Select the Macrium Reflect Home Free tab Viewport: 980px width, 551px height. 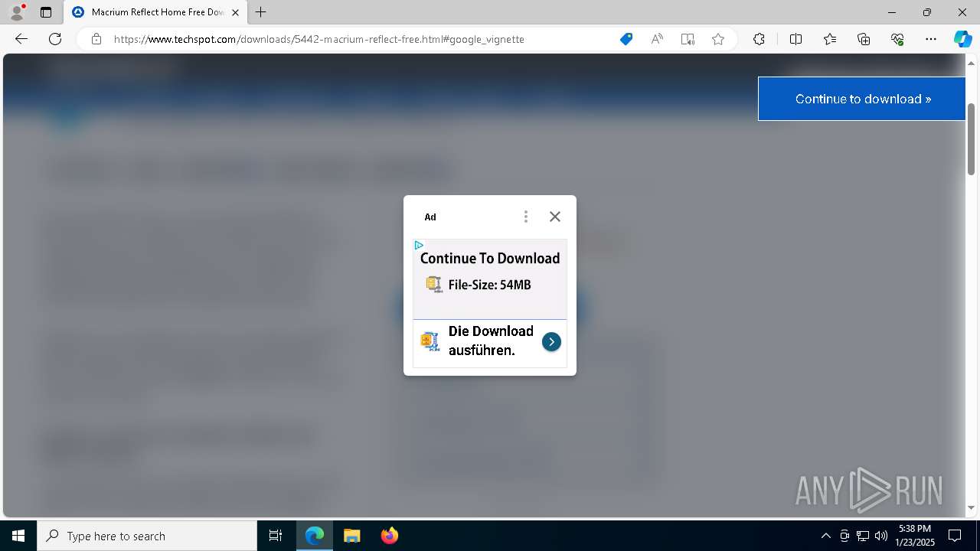click(x=155, y=12)
